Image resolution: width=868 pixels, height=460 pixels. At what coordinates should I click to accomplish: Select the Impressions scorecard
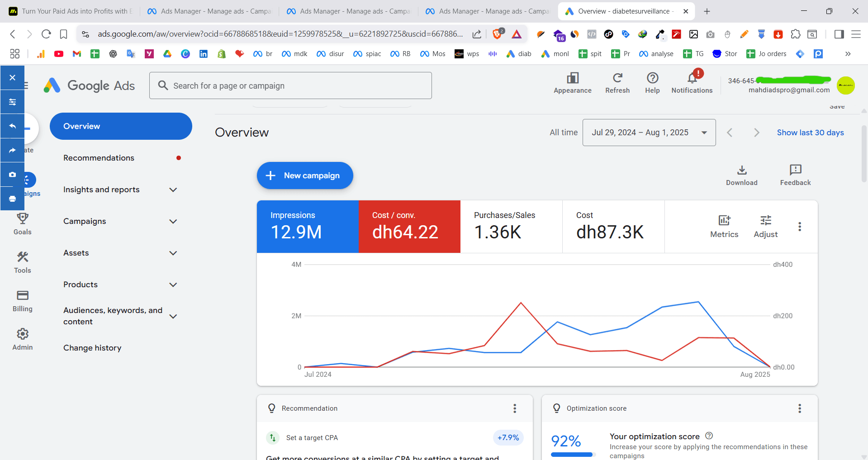click(308, 227)
